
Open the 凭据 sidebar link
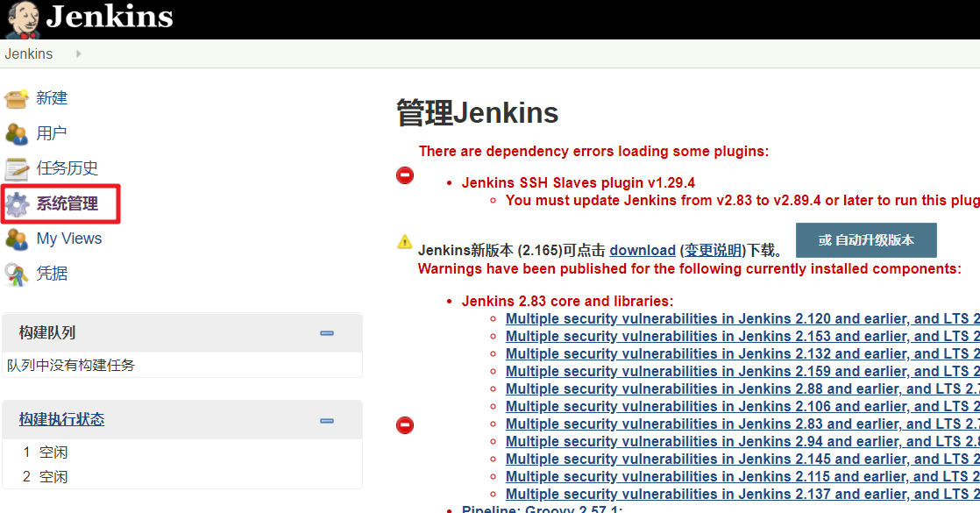52,274
